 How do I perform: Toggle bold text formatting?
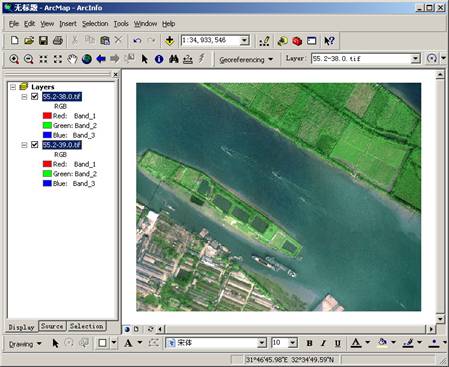tap(309, 343)
